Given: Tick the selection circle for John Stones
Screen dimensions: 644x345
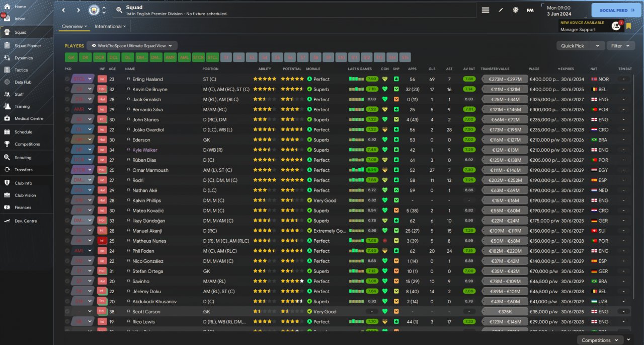Looking at the screenshot, I should tap(67, 119).
